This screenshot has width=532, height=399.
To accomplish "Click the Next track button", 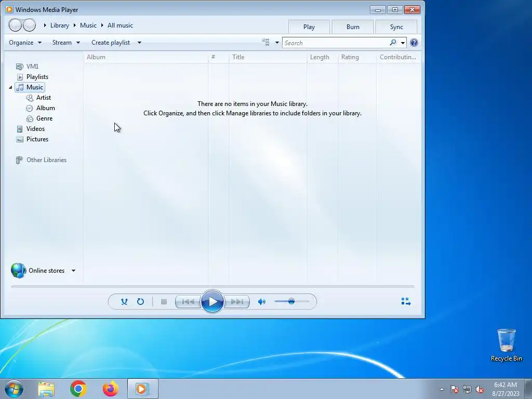I will pos(237,302).
